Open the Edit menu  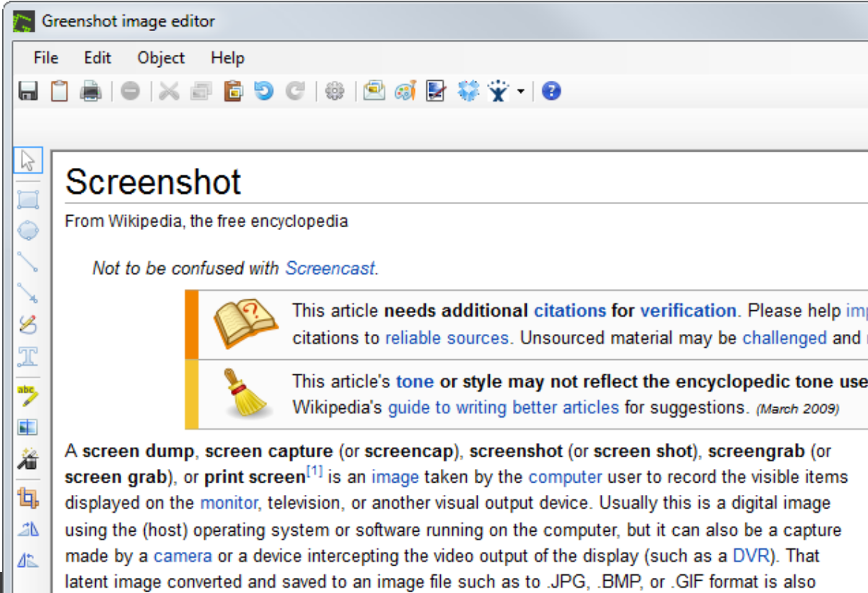[97, 58]
